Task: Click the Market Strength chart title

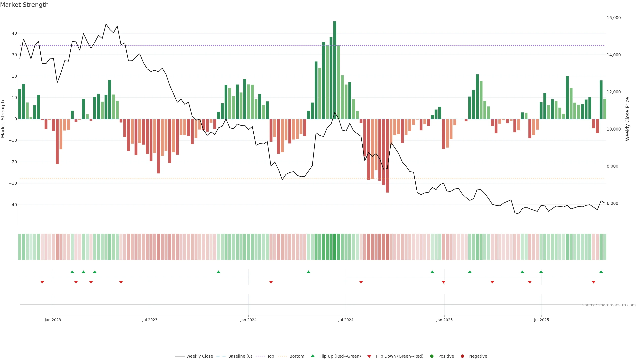Action: [x=24, y=5]
